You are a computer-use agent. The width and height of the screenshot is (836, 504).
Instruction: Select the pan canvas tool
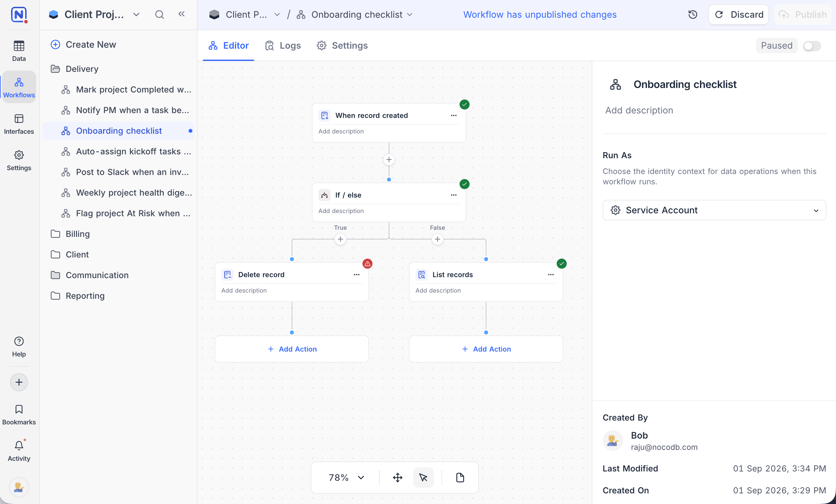pos(398,478)
